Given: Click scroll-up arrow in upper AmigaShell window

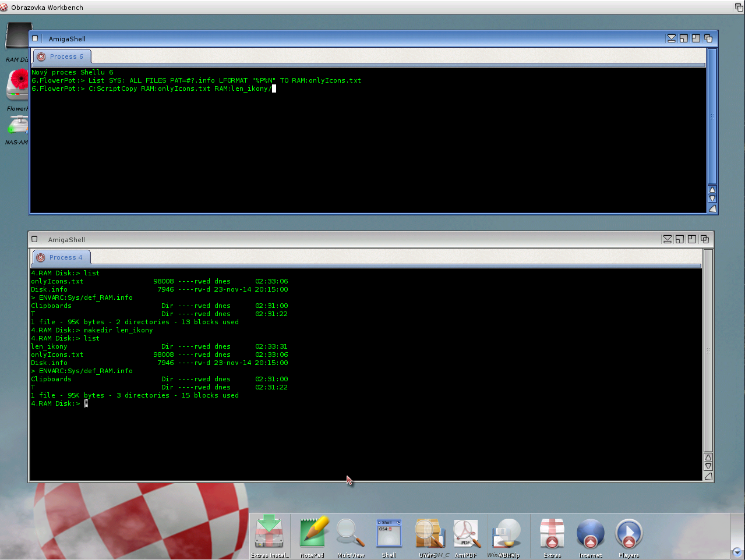Looking at the screenshot, I should point(712,190).
